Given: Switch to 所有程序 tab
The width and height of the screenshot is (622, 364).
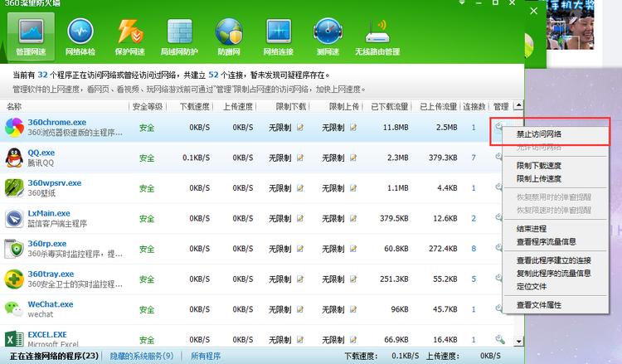Looking at the screenshot, I should click(206, 356).
